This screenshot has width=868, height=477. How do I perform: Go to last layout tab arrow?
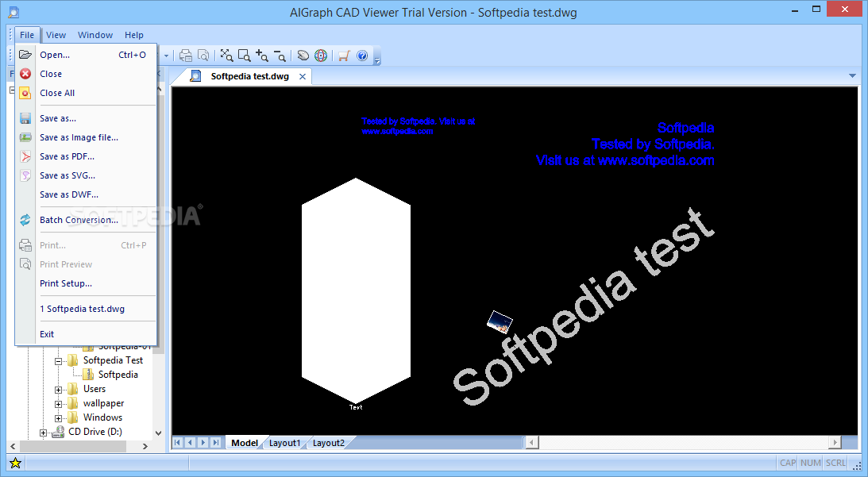tap(216, 442)
